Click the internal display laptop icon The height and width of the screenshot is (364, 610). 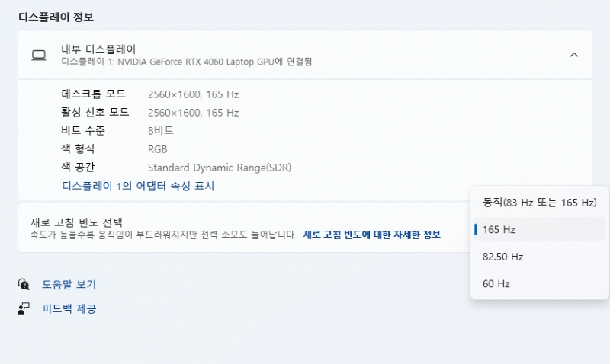39,55
